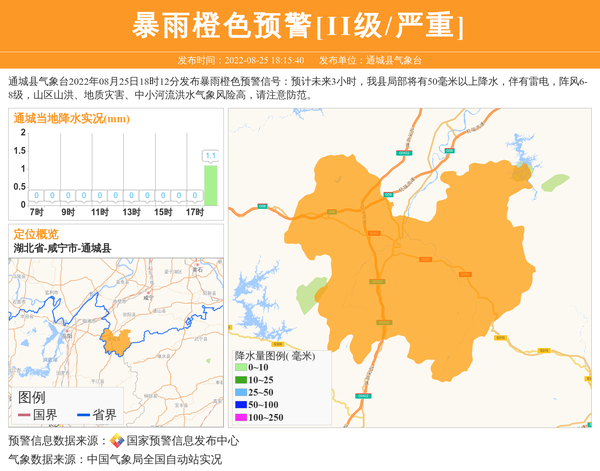Viewport: 600px width, 471px height.
Task: Click the 7时 label on chart axis
Action: pos(37,213)
